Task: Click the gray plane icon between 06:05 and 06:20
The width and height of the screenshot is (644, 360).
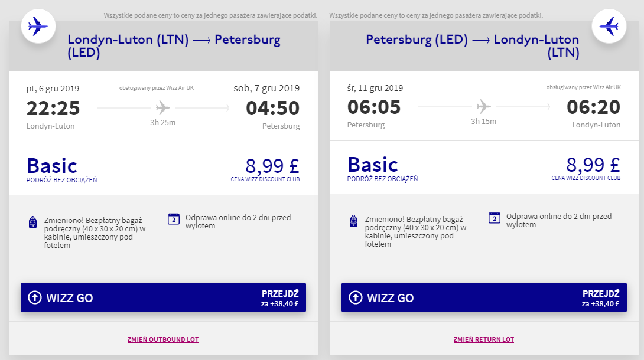Action: coord(483,107)
